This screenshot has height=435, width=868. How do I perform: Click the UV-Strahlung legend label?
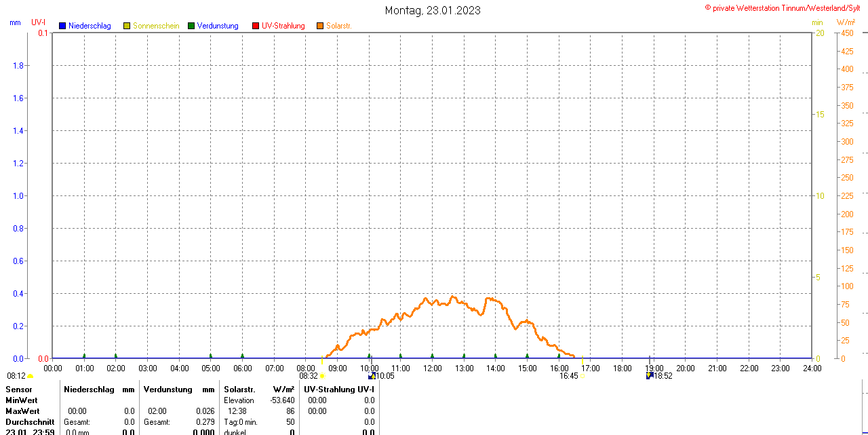(x=283, y=26)
